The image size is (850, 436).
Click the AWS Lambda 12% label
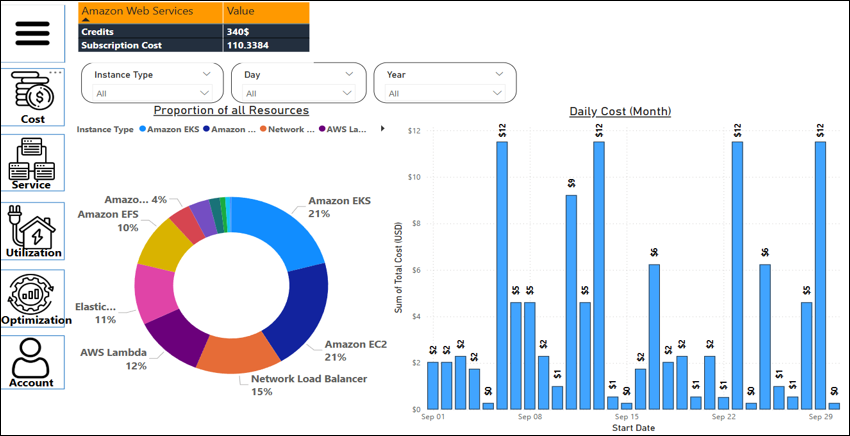(113, 360)
